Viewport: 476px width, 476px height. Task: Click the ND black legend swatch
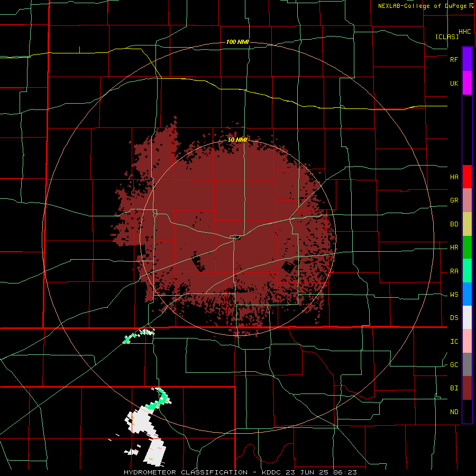click(x=467, y=411)
